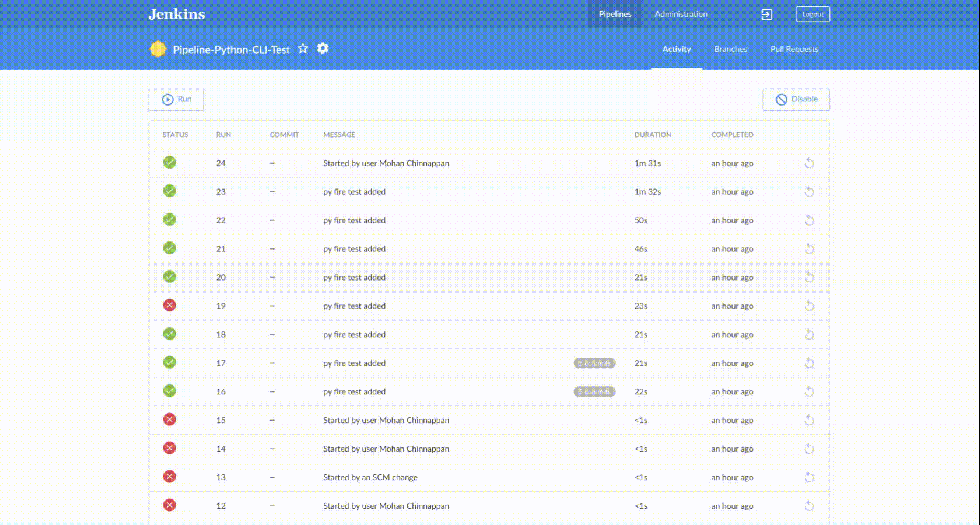This screenshot has width=980, height=525.
Task: Click failed status icon of run 14
Action: pyautogui.click(x=170, y=448)
